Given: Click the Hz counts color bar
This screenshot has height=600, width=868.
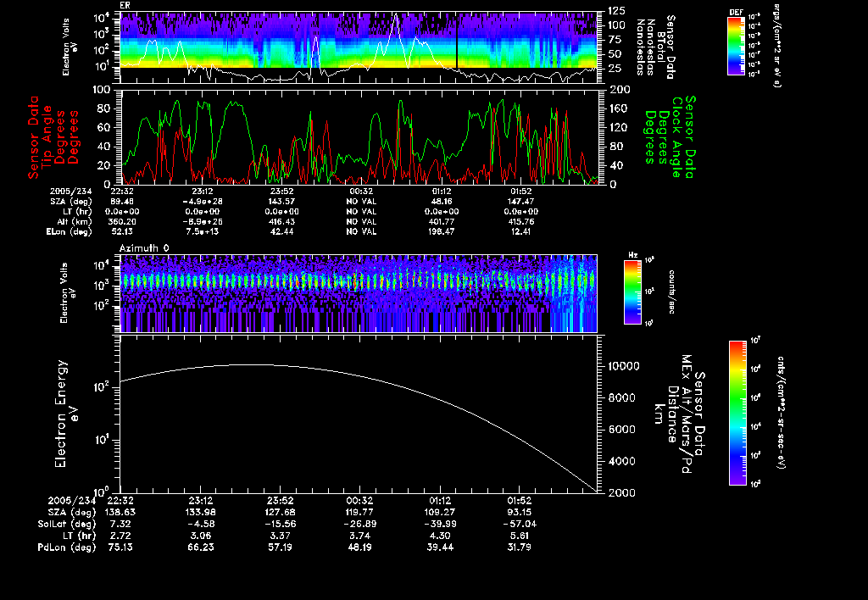Looking at the screenshot, I should (x=632, y=292).
